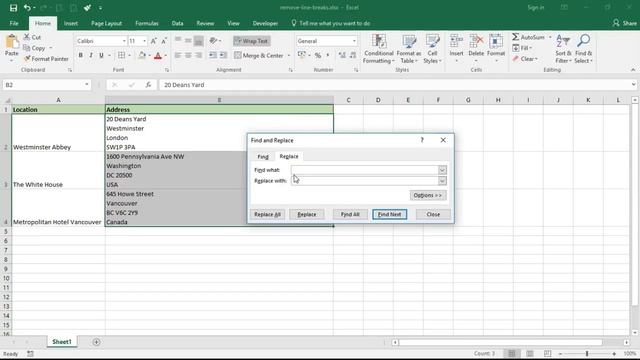Apply percent style format
This screenshot has width=640, height=360.
point(318,55)
